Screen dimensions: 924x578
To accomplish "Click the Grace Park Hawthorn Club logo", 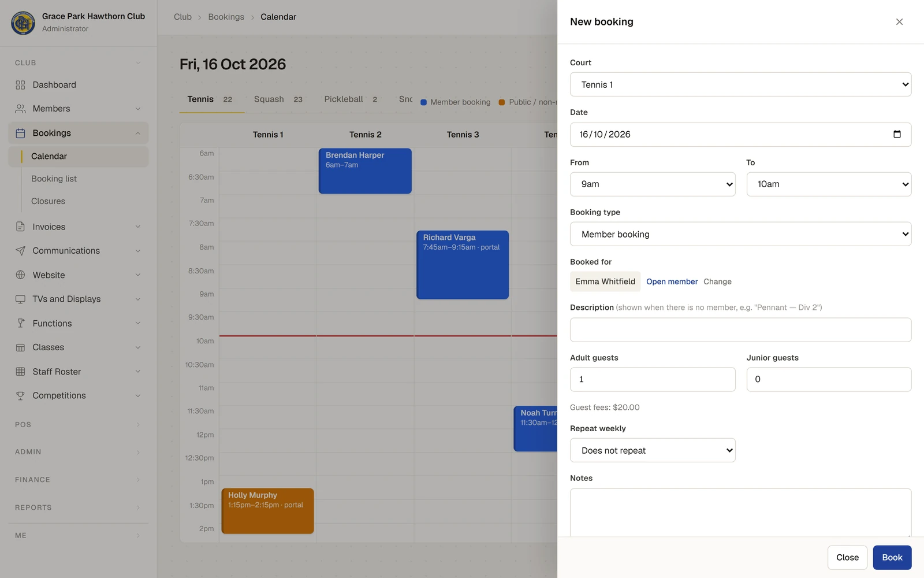I will [x=23, y=23].
